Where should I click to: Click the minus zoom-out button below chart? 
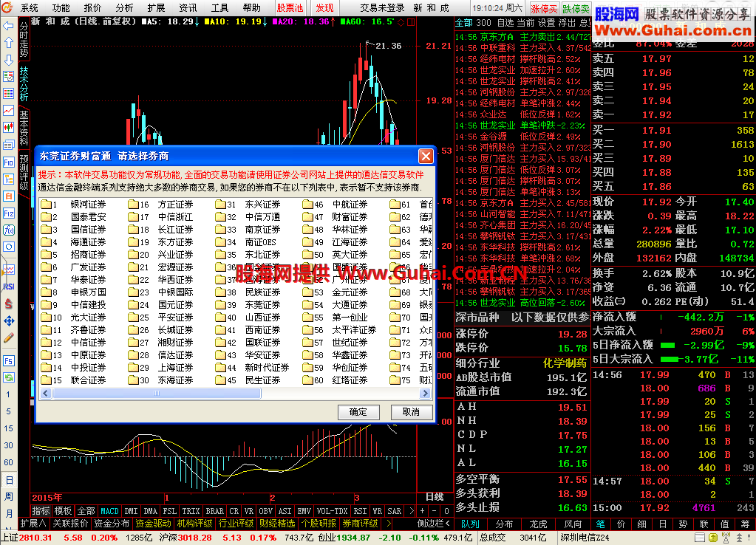(x=435, y=511)
